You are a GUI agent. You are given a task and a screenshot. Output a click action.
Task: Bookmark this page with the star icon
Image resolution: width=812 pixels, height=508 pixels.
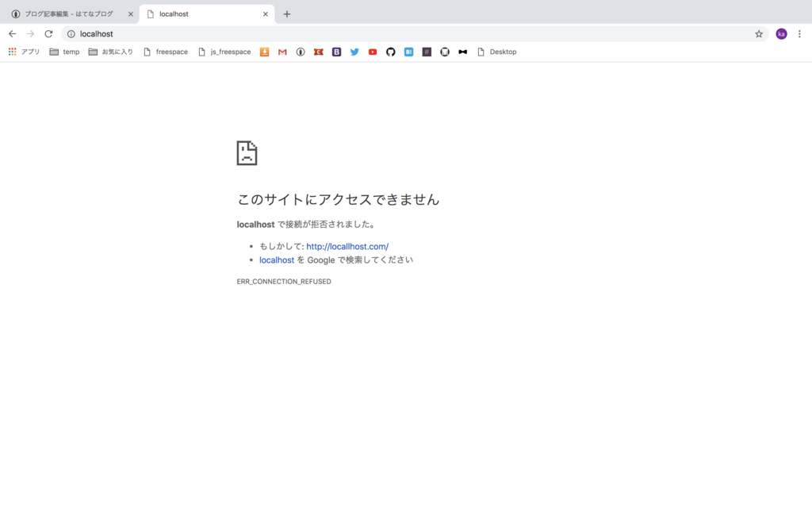[x=759, y=33]
